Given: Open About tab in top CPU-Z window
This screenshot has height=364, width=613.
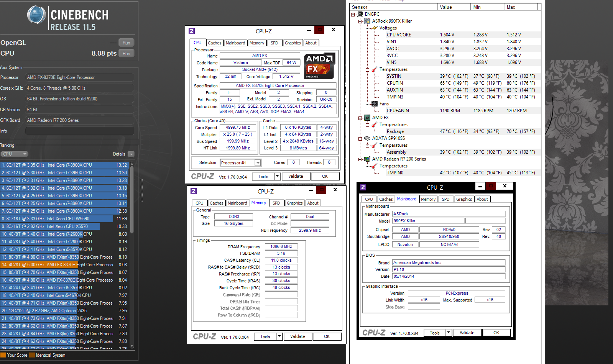Looking at the screenshot, I should (x=311, y=43).
